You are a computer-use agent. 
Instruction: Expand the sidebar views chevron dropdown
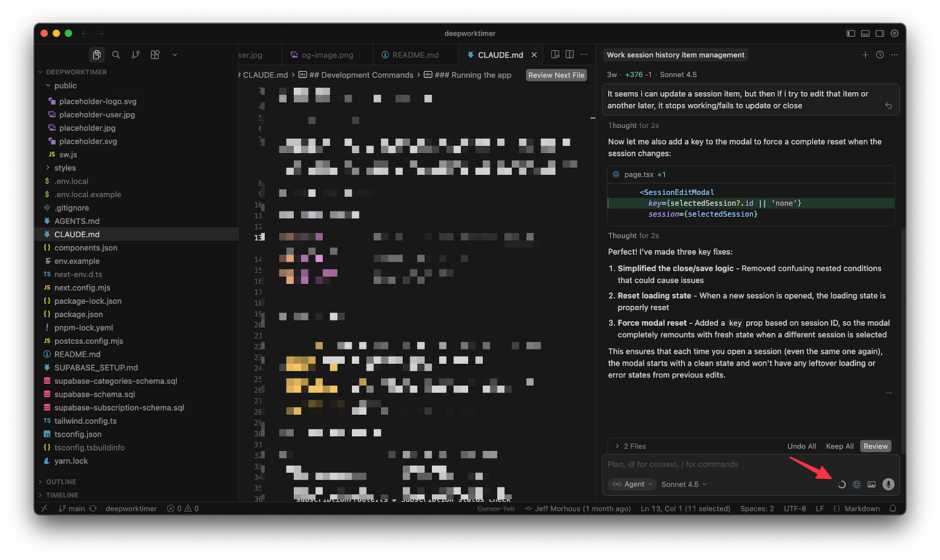[174, 55]
